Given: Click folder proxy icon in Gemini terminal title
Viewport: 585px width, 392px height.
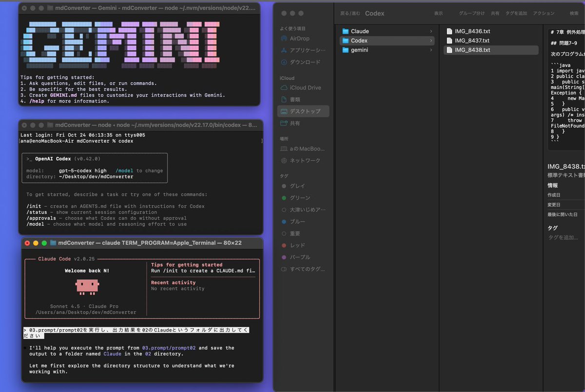Looking at the screenshot, I should click(51, 8).
